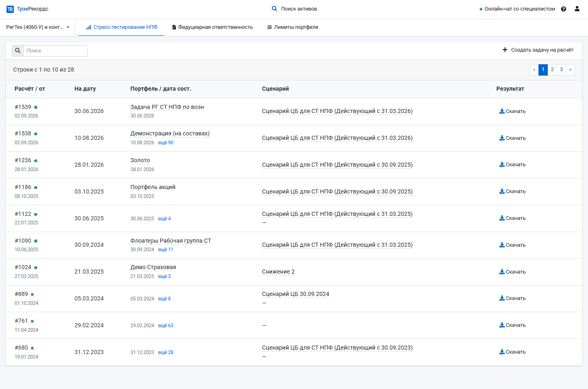
Task: Open the user profile icon
Action: coord(577,9)
